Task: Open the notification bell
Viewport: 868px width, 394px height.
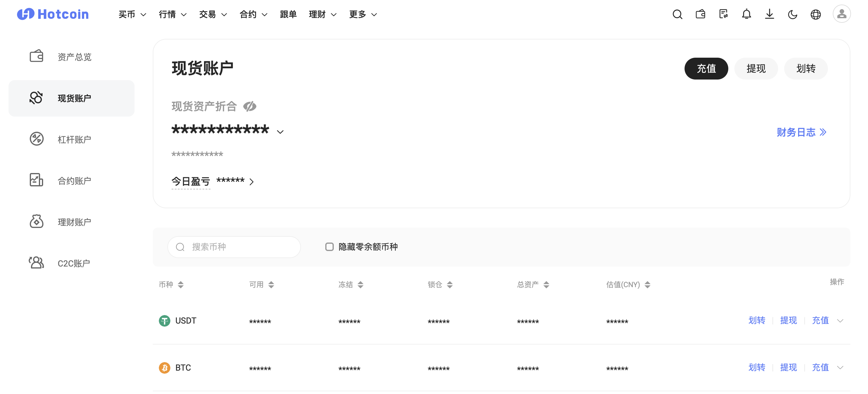Action: [746, 15]
